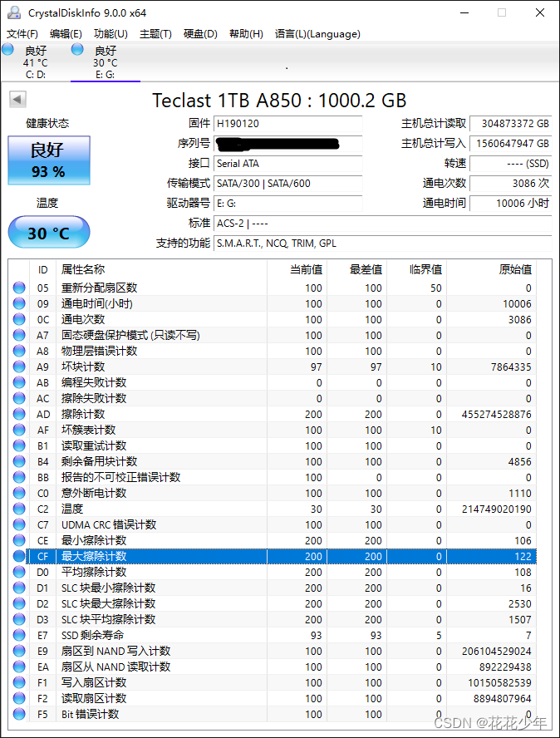Click status orb for attribute A8 物理层错误计数
This screenshot has width=560, height=738.
click(x=19, y=351)
